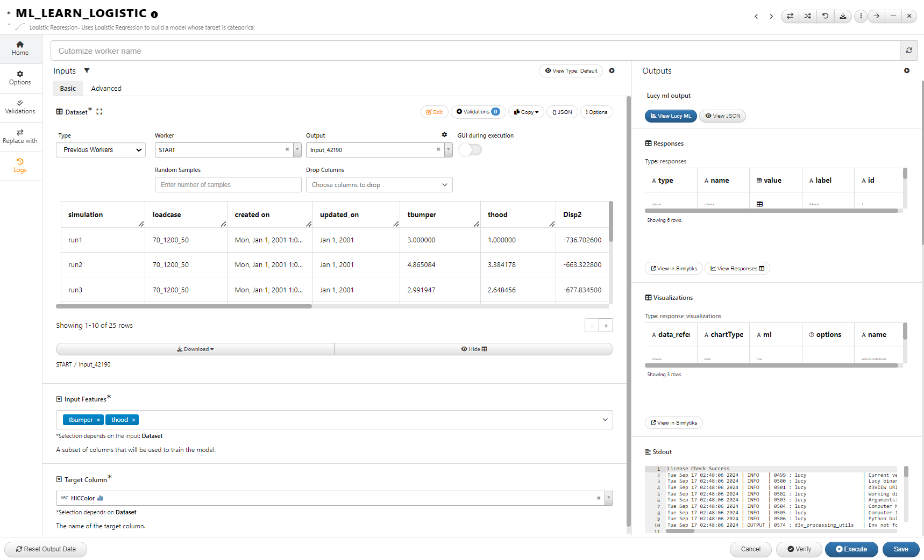
Task: Go to next worker with right chevron
Action: pos(771,16)
